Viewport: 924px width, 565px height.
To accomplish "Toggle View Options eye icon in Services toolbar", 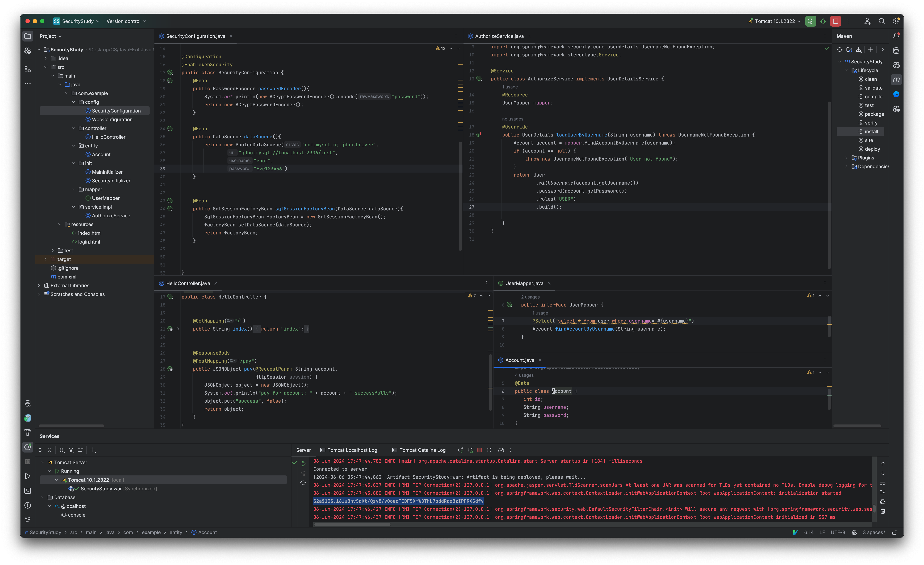I will [x=62, y=450].
